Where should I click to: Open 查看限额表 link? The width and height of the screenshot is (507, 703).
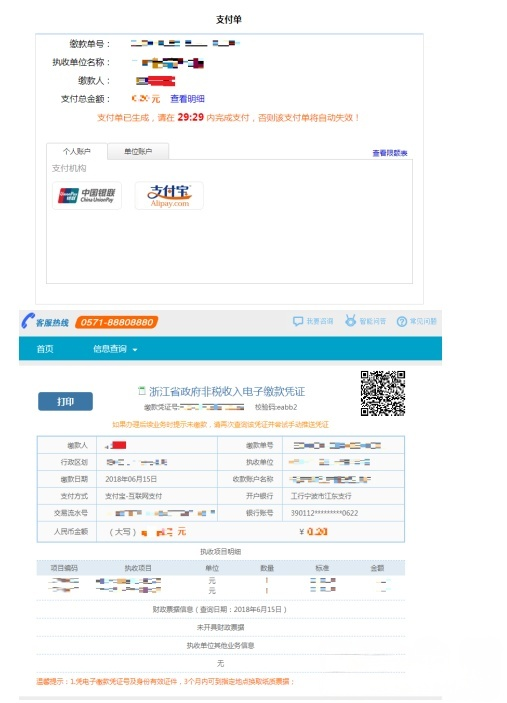tap(390, 153)
